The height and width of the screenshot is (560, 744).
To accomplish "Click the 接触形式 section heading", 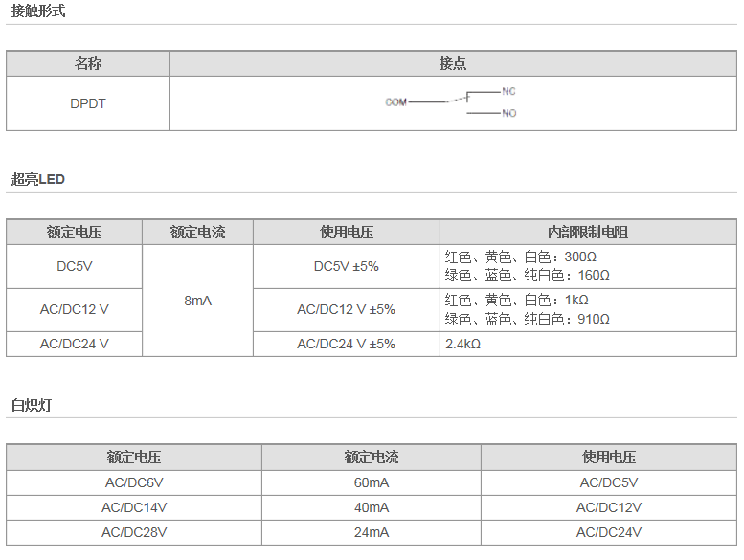I will pyautogui.click(x=38, y=11).
